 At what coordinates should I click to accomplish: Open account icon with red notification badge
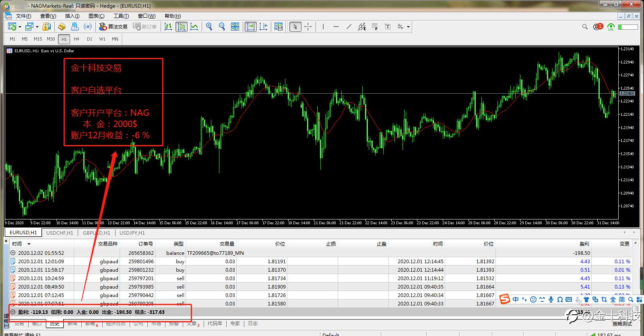click(x=598, y=27)
